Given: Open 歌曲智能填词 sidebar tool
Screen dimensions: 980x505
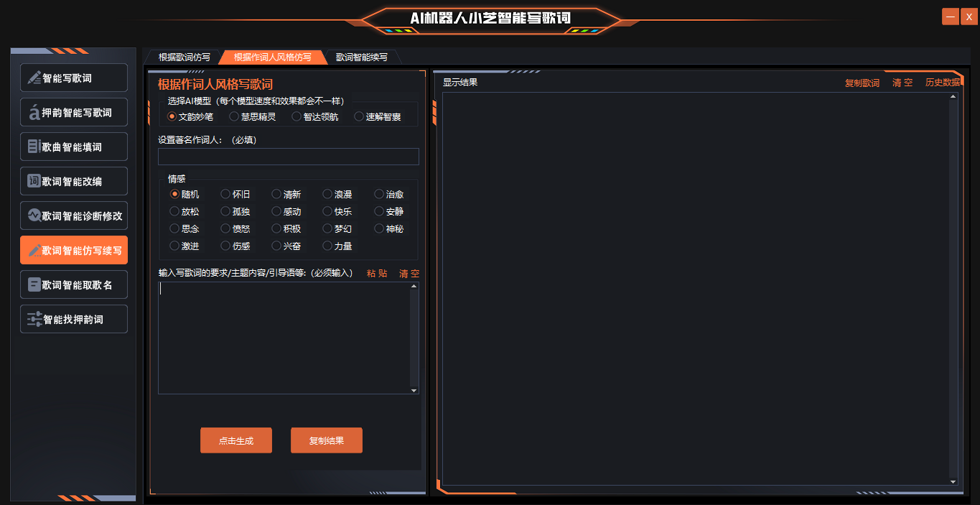Looking at the screenshot, I should pyautogui.click(x=74, y=147).
